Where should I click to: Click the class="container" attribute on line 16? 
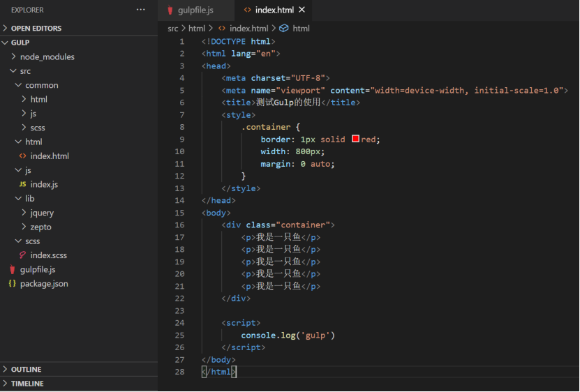point(288,225)
